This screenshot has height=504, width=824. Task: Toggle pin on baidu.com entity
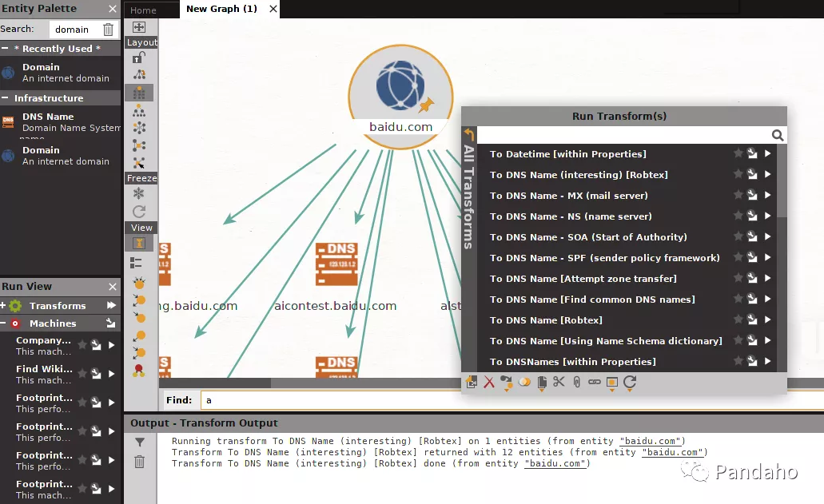click(426, 105)
